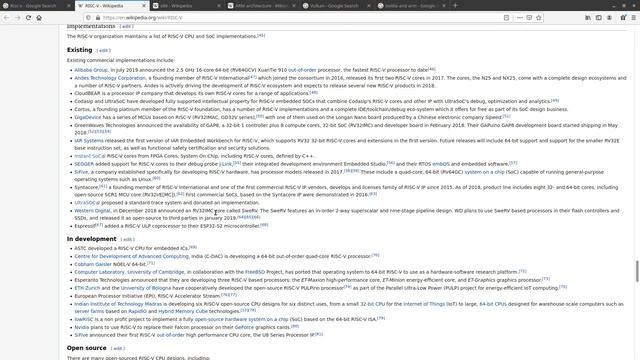Edit the In development section
640x360 pixels.
tap(127, 239)
